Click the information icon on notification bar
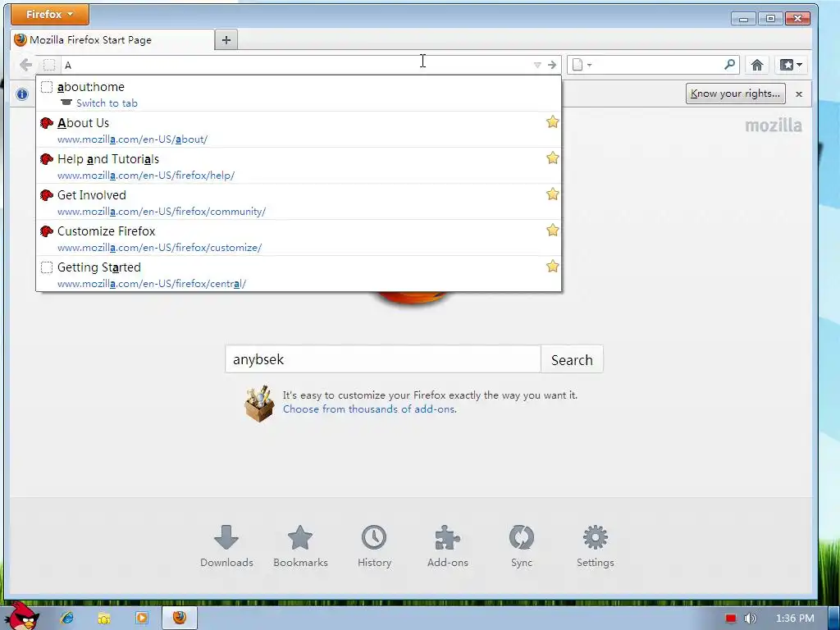This screenshot has height=630, width=840. (x=22, y=94)
